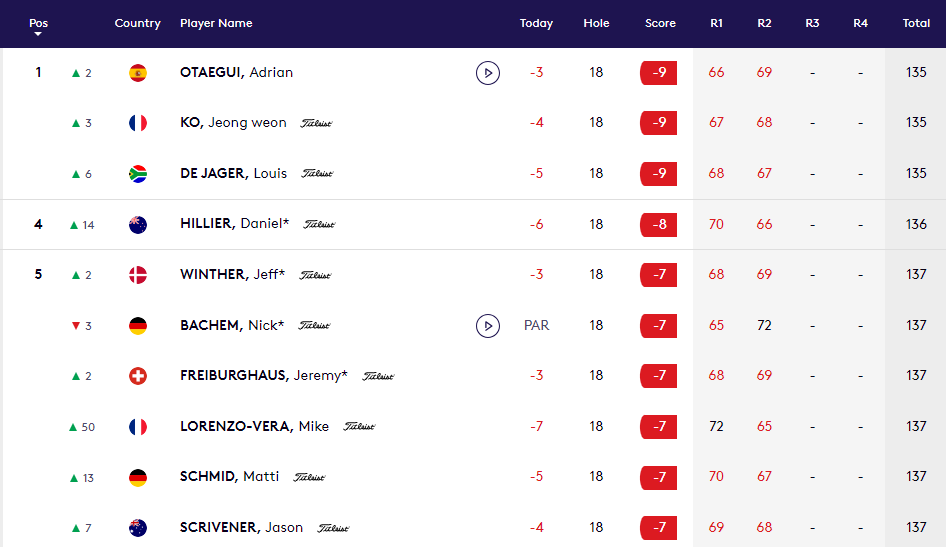Click New Zealand flag beside Hillier

(x=138, y=224)
